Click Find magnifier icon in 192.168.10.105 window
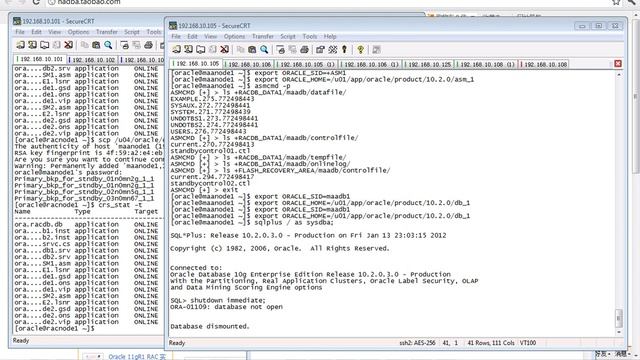Screen dimensions: 640x360 point(264,50)
